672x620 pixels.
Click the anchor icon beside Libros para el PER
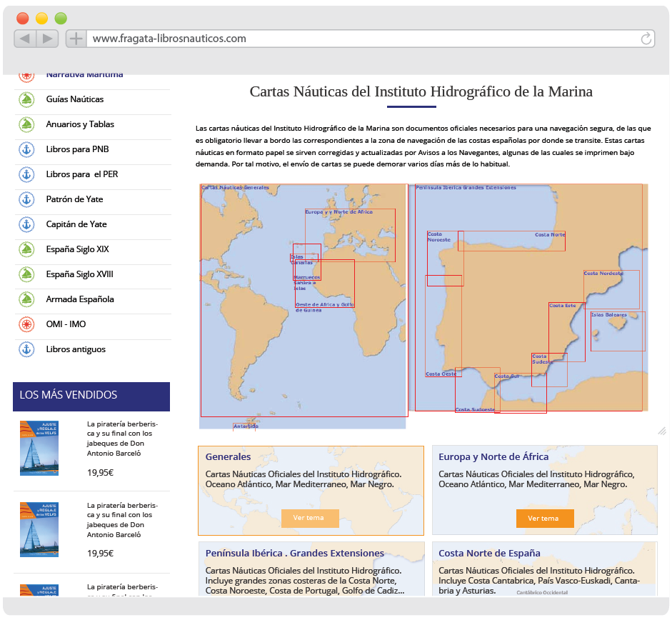pos(26,174)
